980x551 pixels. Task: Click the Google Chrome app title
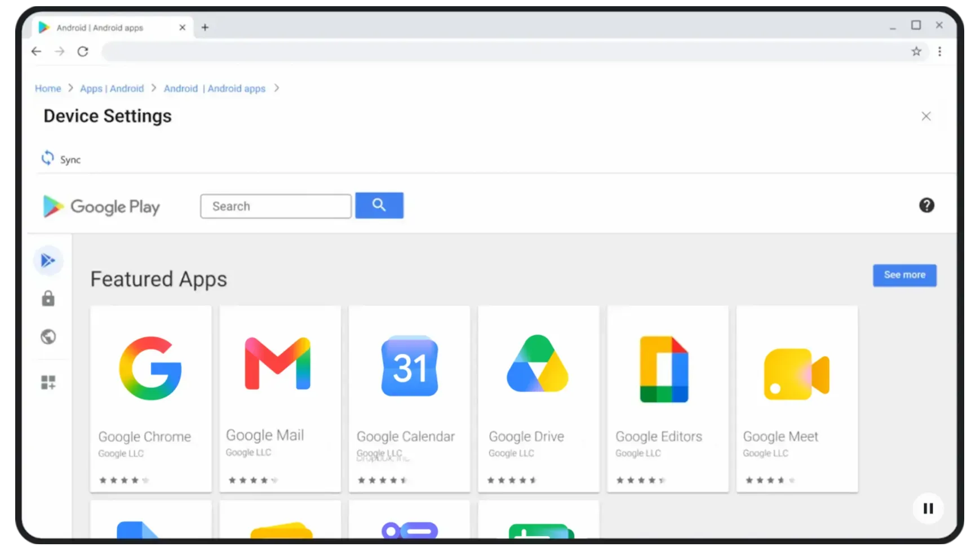[x=145, y=437]
